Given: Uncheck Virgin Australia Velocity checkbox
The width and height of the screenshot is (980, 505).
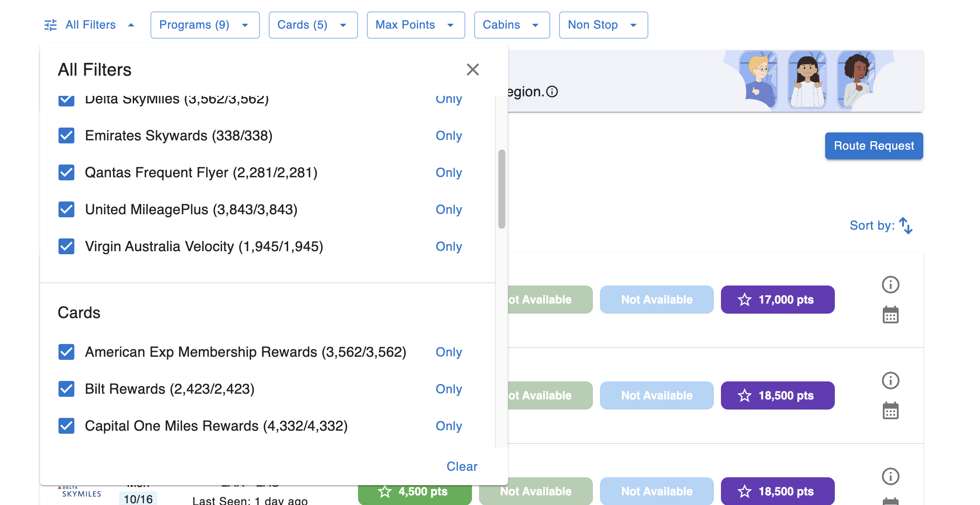Looking at the screenshot, I should click(66, 246).
